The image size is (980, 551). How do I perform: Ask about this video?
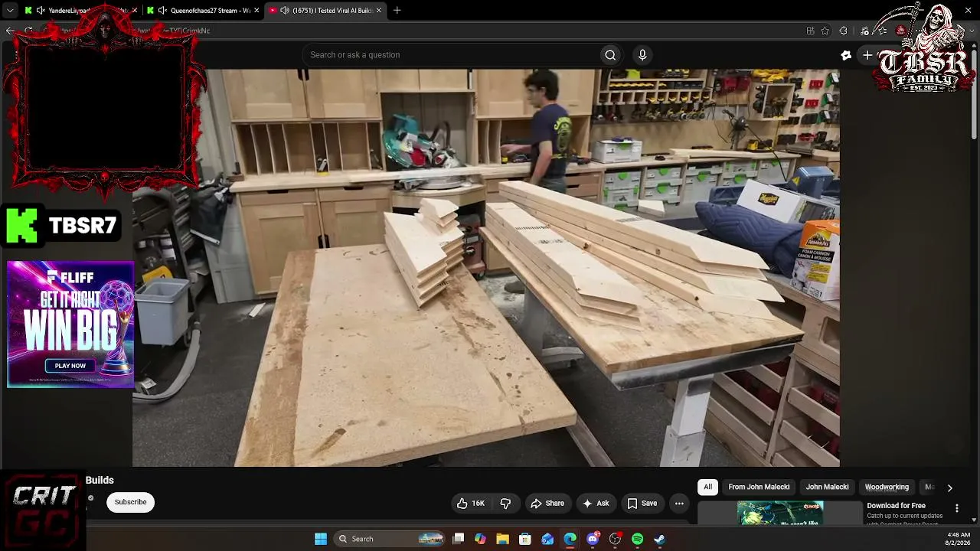[596, 503]
